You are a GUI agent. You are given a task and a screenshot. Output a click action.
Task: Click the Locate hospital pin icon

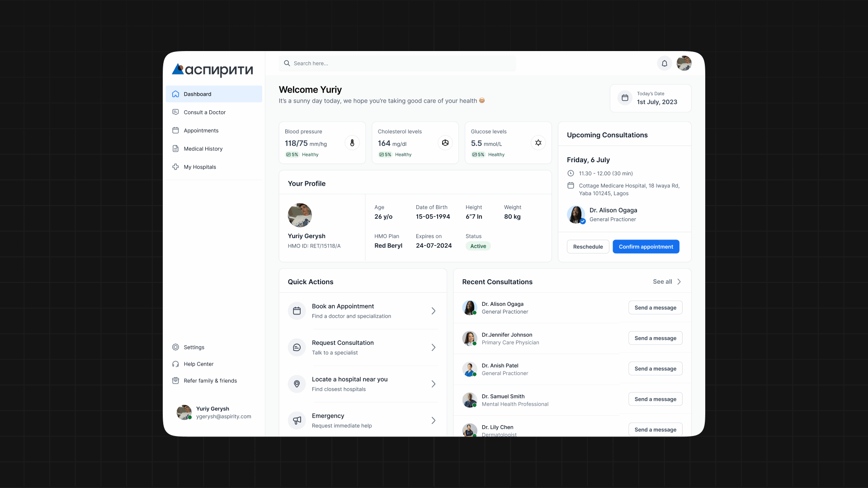pos(297,384)
